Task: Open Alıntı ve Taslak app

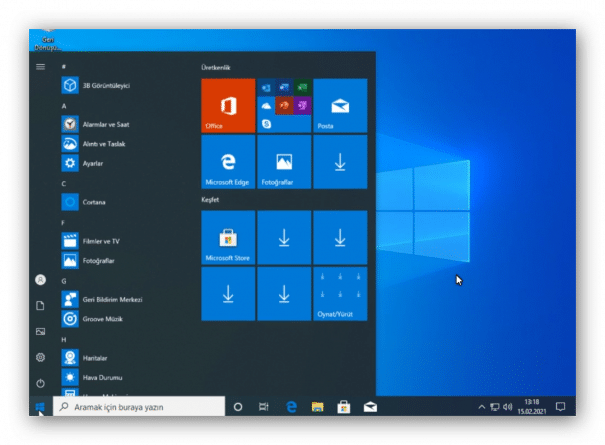Action: click(x=95, y=144)
